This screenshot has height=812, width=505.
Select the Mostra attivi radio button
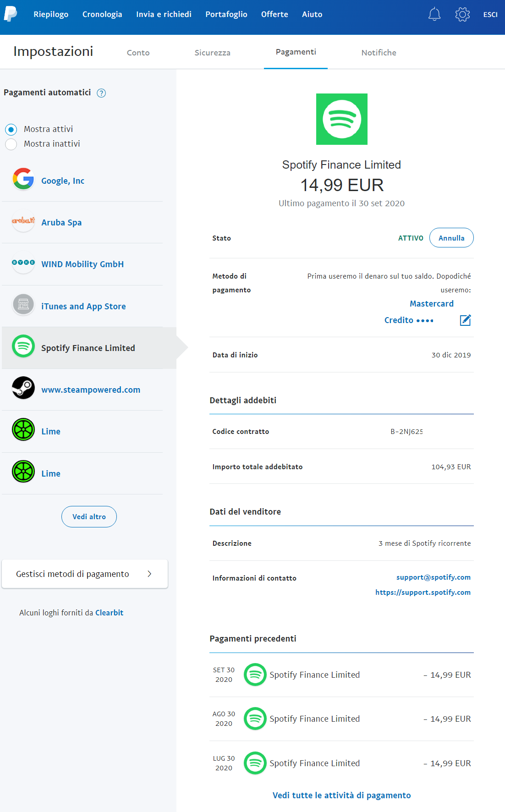coord(11,130)
